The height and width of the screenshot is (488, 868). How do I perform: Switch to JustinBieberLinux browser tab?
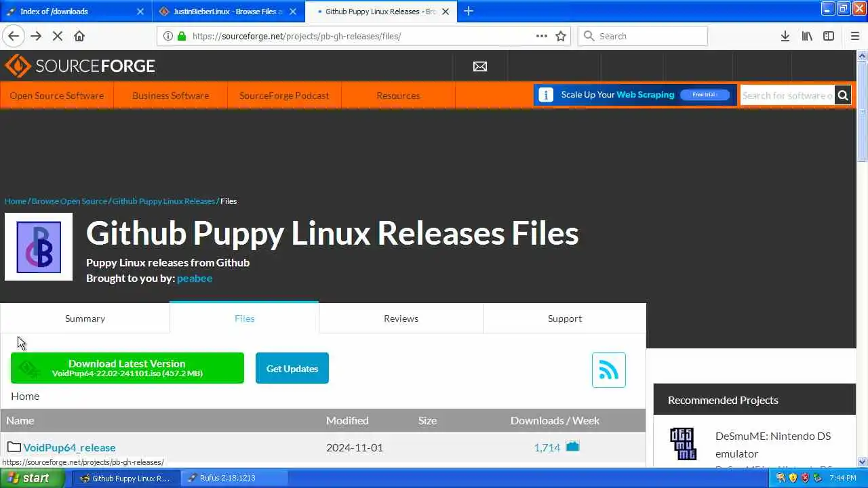pos(228,12)
